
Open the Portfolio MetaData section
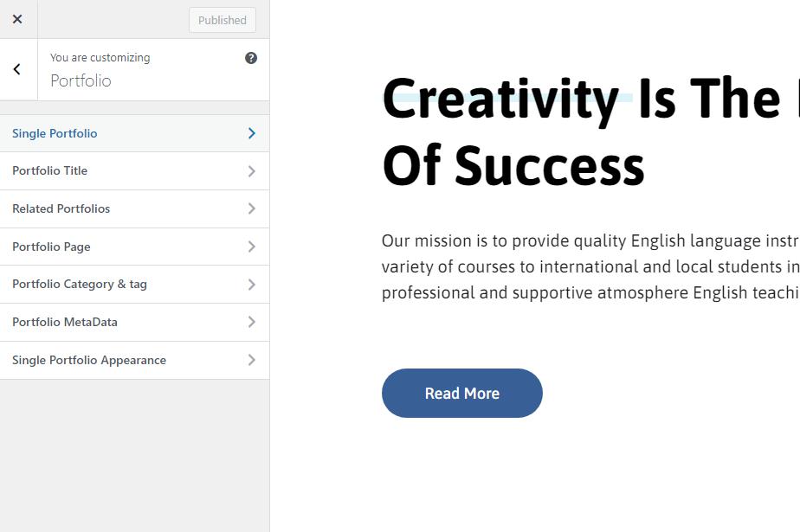[135, 322]
